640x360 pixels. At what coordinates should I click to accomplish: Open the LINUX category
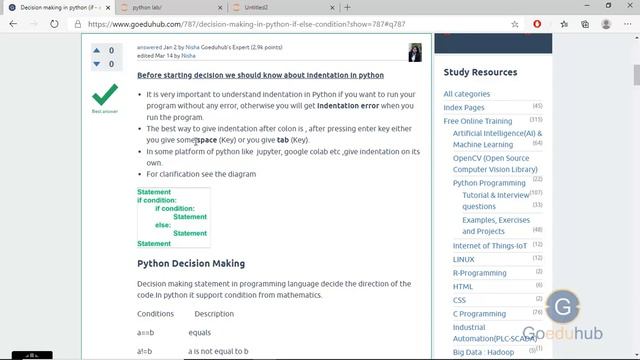click(463, 259)
